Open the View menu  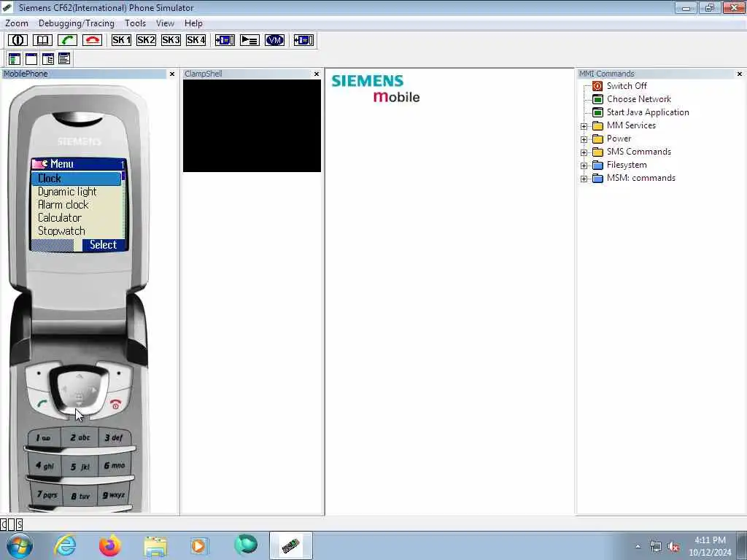(x=165, y=23)
